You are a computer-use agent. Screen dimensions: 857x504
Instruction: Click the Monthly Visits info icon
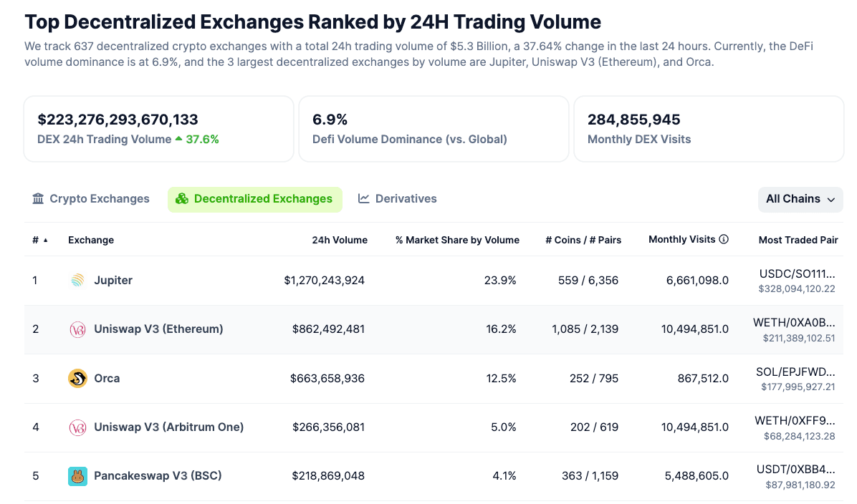point(724,239)
